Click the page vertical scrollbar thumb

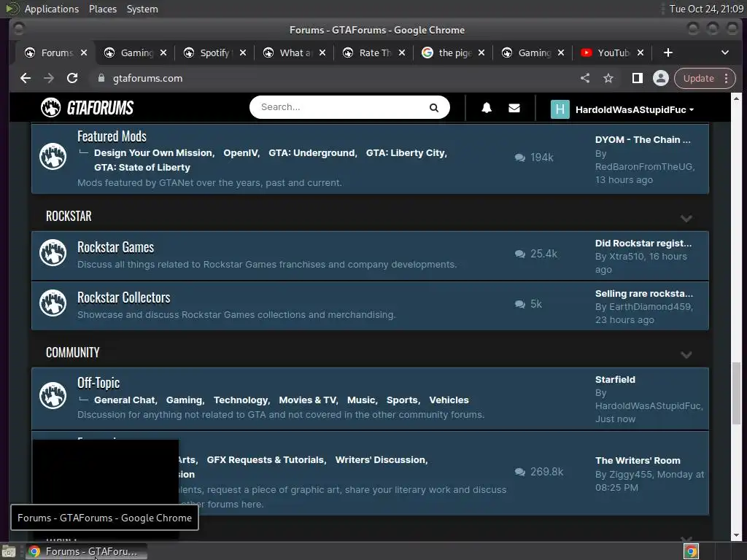point(737,393)
